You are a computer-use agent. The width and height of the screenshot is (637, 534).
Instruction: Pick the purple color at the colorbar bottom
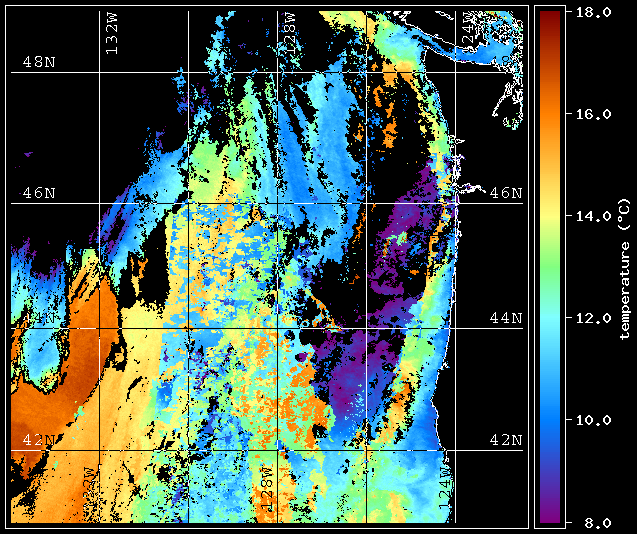(x=549, y=515)
